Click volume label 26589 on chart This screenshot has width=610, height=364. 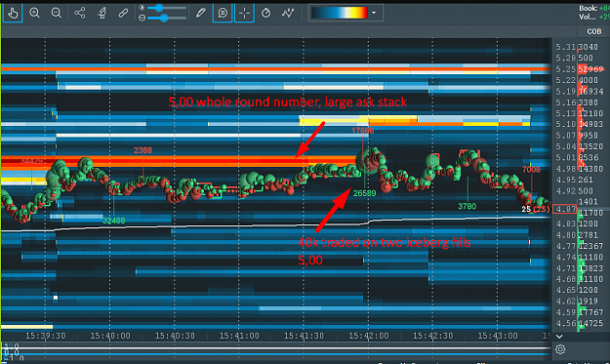tap(364, 193)
